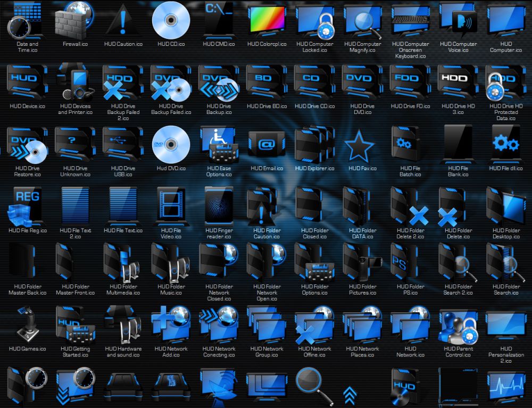Click the HUD Colorcpl rainbow screen icon
The height and width of the screenshot is (408, 532).
pyautogui.click(x=267, y=20)
